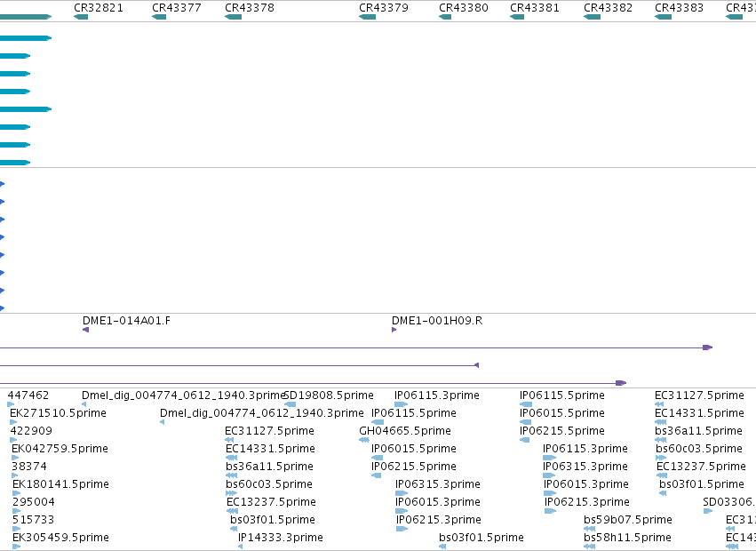Open the CR43382 gene arrow glyph
Screen dimensions: 756x551
point(592,17)
